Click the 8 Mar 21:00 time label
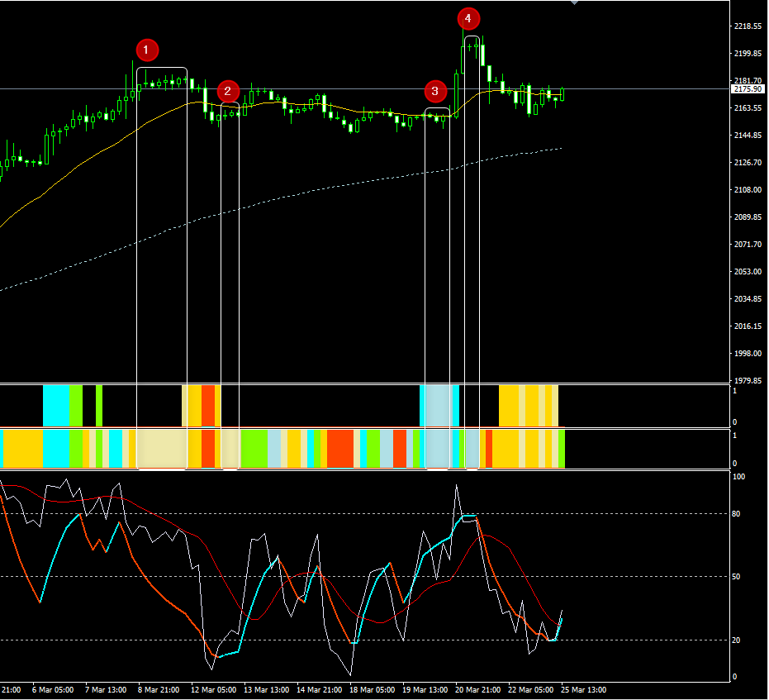 [x=159, y=690]
